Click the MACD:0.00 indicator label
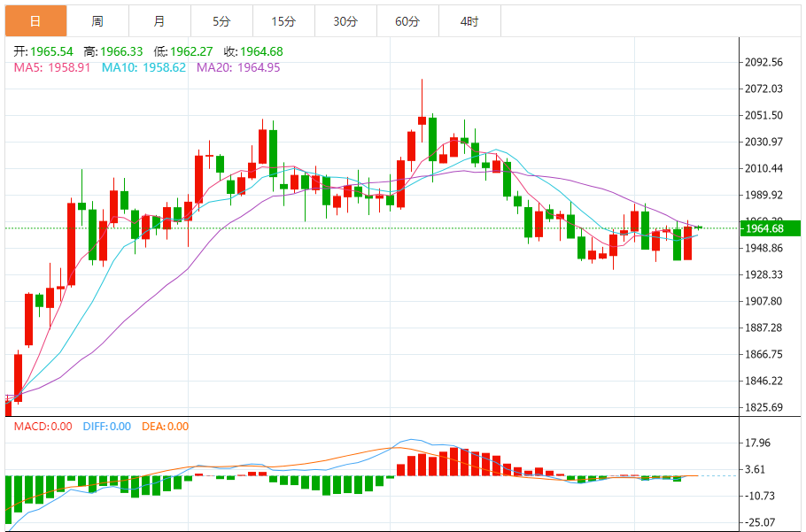 point(43,426)
